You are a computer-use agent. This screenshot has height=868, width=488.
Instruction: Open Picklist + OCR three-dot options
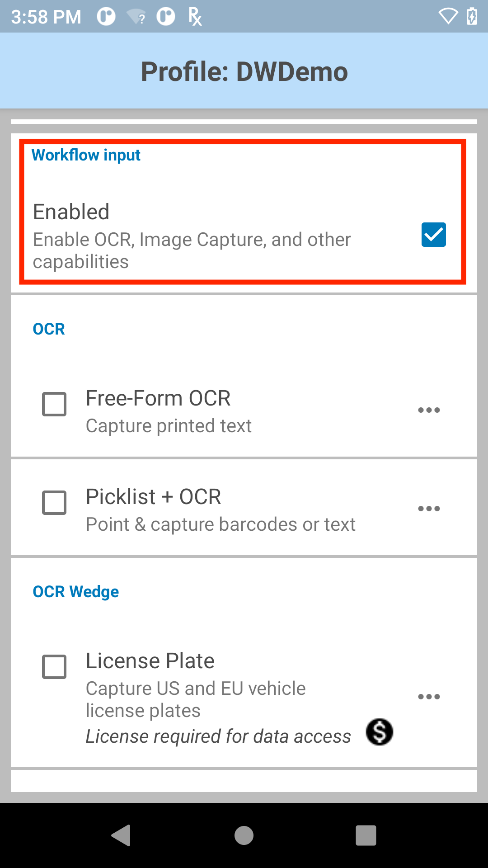429,509
